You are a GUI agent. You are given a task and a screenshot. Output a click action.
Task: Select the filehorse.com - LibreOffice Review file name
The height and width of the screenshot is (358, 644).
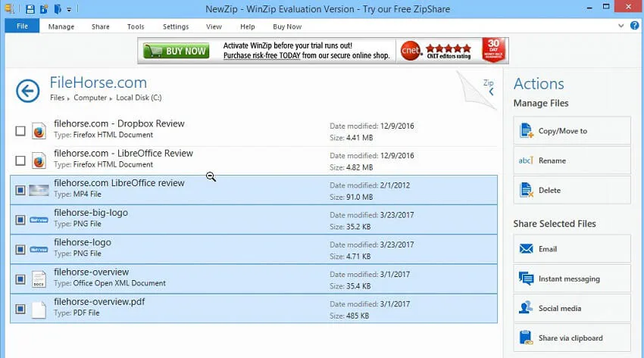(123, 153)
